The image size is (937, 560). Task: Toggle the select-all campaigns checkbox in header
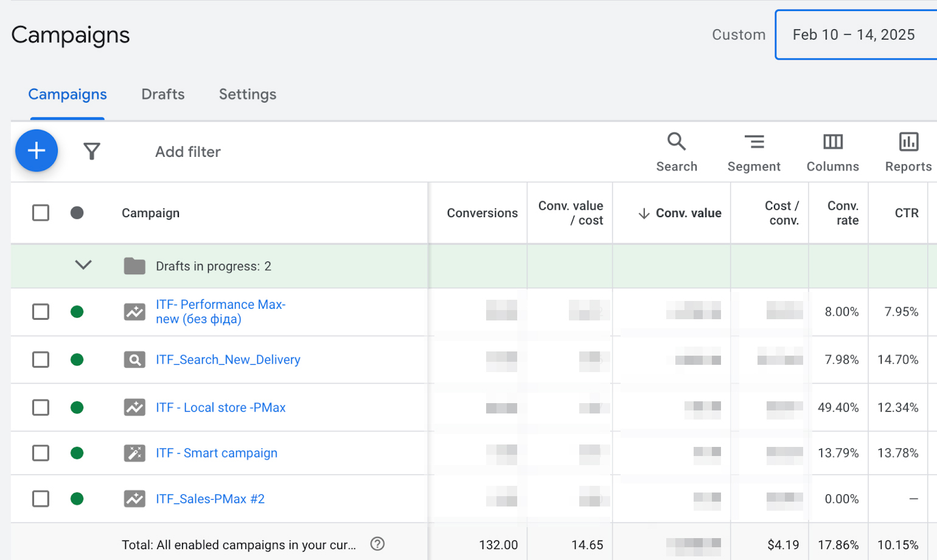(41, 213)
